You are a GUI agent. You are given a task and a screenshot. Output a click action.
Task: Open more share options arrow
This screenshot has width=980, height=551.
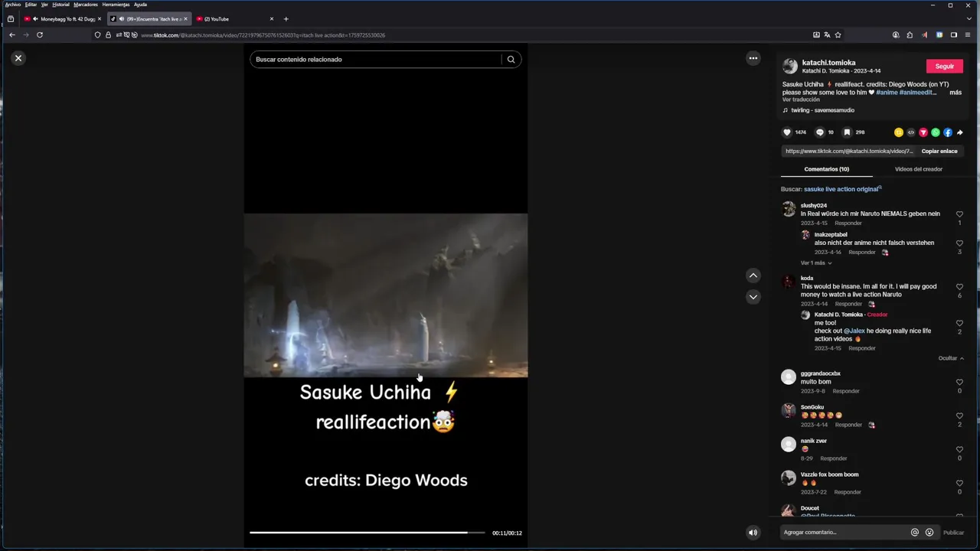960,132
